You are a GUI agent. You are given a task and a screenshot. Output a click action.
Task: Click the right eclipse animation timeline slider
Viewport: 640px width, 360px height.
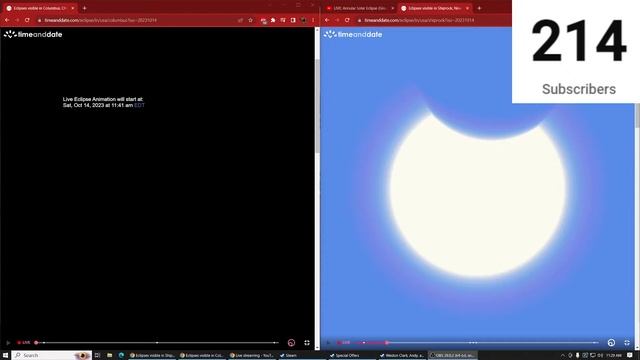pyautogui.click(x=478, y=342)
